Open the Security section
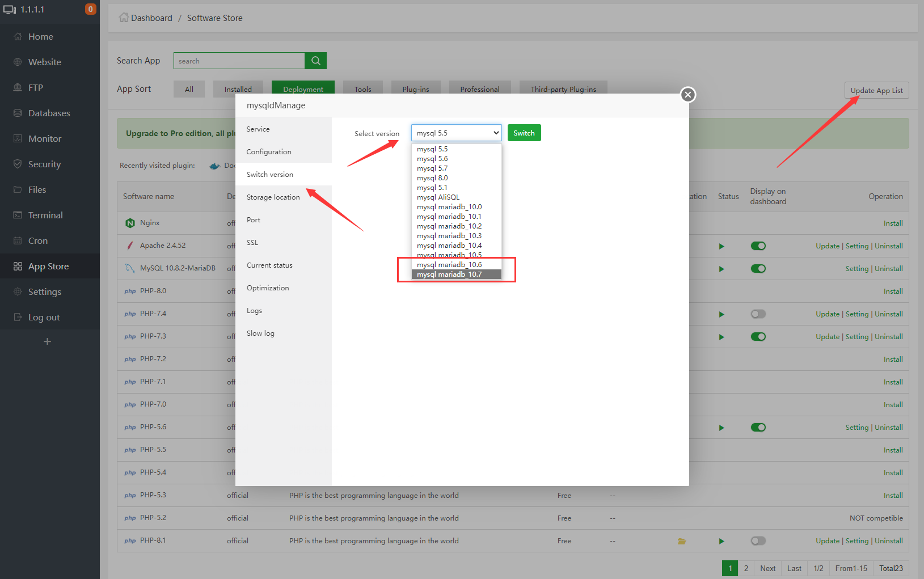The width and height of the screenshot is (924, 579). tap(44, 164)
